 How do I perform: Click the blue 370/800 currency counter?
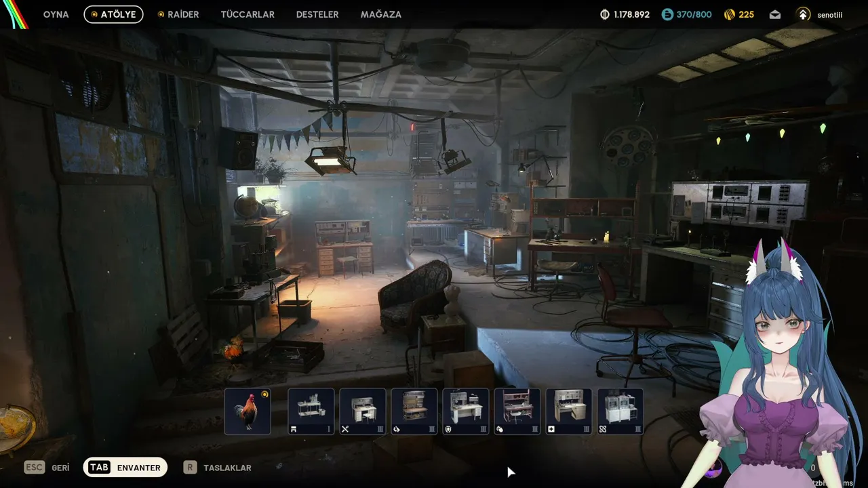pos(687,14)
